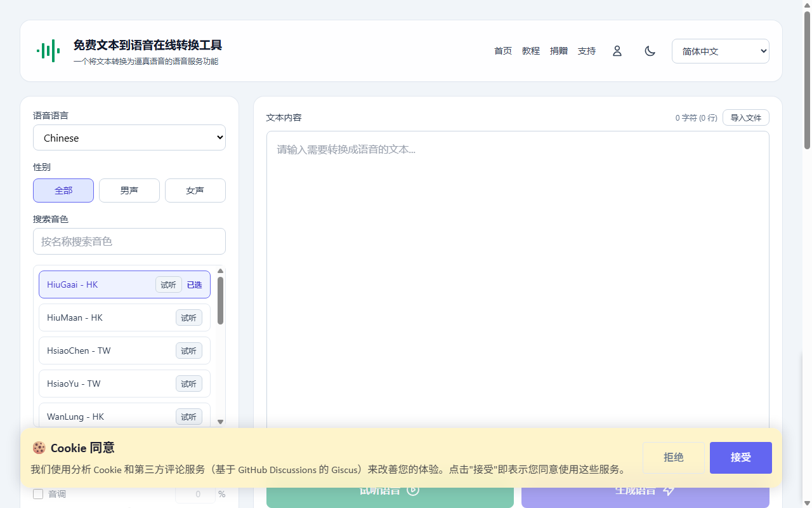Switch to dark mode with moon icon

(x=650, y=51)
